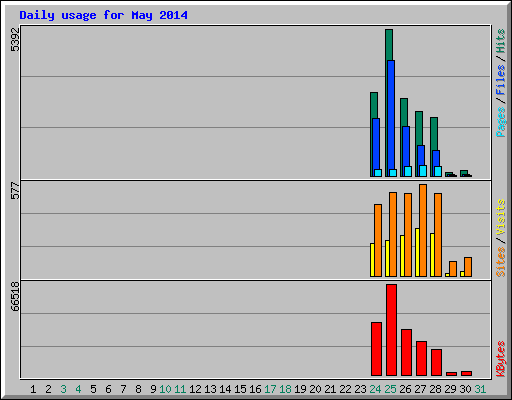
Task: Click day 23 on the x-axis
Action: tap(360, 389)
